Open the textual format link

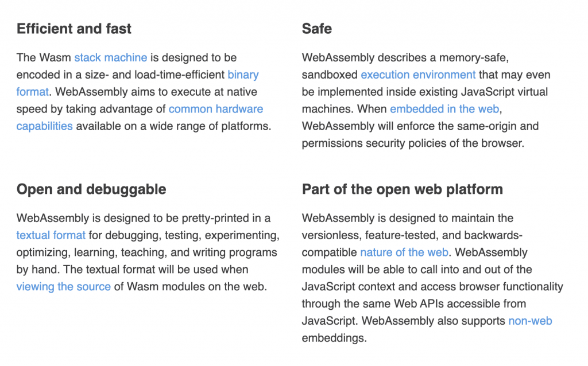(x=51, y=235)
